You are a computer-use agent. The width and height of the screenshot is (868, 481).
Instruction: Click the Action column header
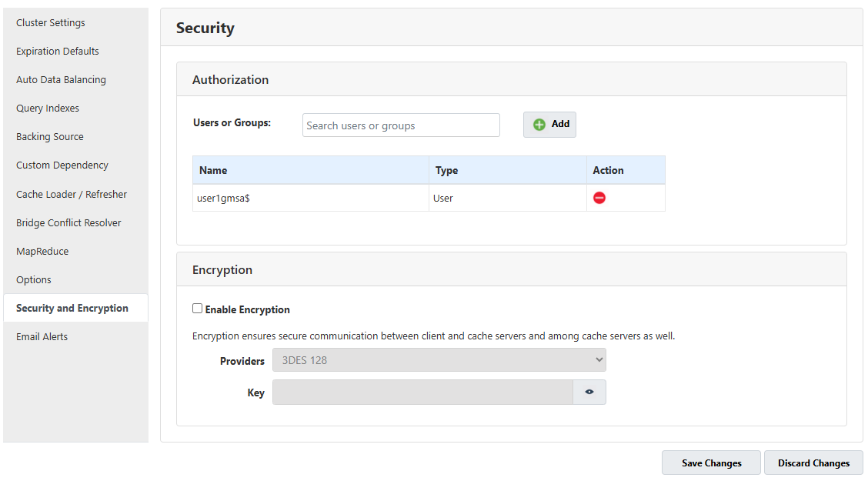point(626,170)
